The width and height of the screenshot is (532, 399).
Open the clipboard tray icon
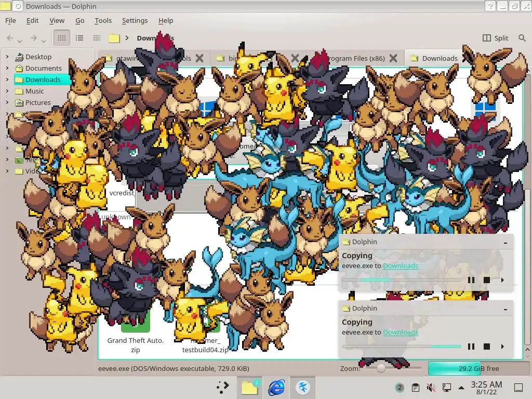coord(415,387)
